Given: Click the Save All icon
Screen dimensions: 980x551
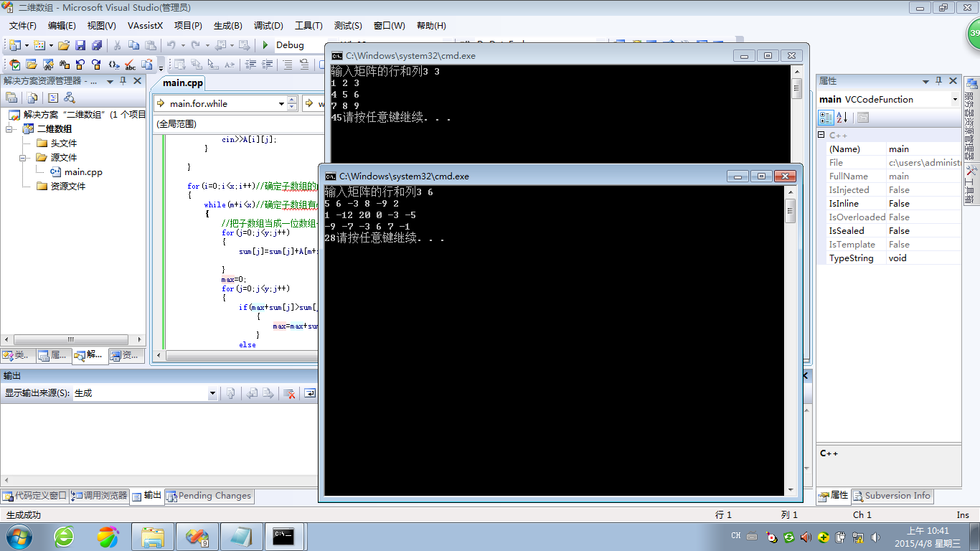Looking at the screenshot, I should click(96, 45).
